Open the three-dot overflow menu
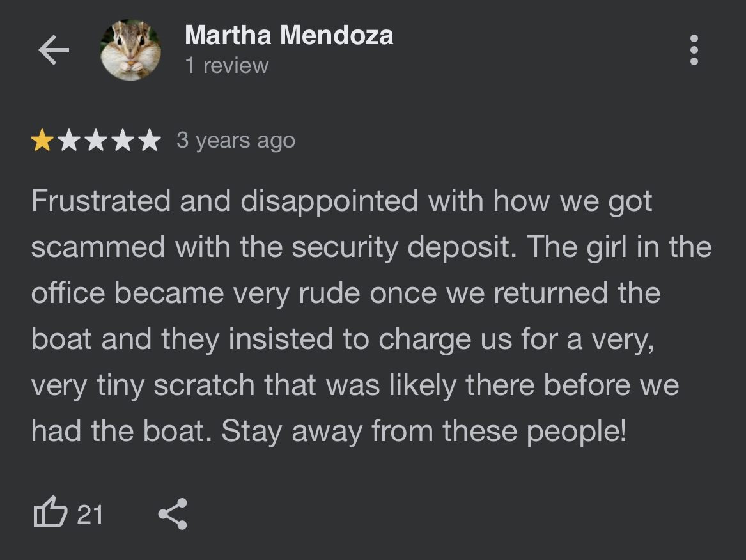This screenshot has height=560, width=746. 694,50
